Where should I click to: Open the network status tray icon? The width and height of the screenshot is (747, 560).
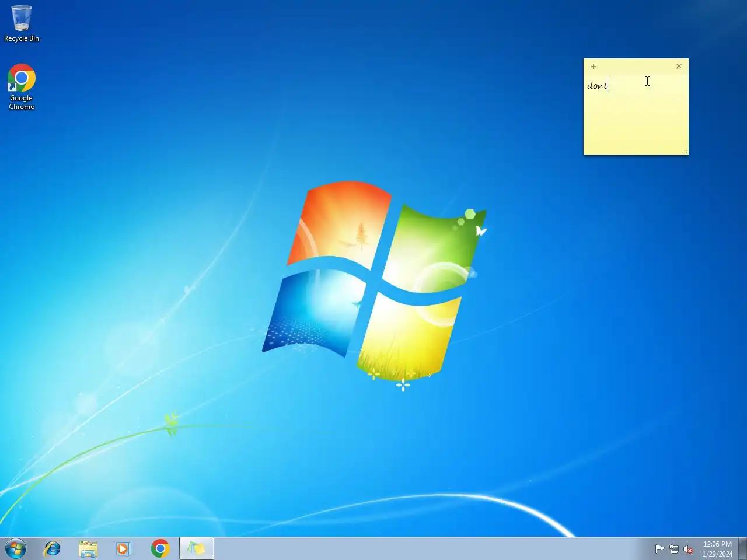[x=674, y=549]
